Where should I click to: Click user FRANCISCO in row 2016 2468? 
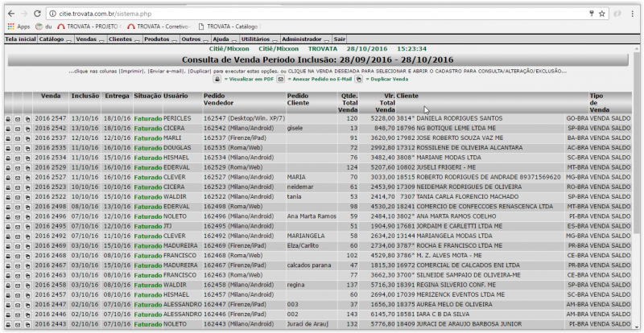[180, 257]
